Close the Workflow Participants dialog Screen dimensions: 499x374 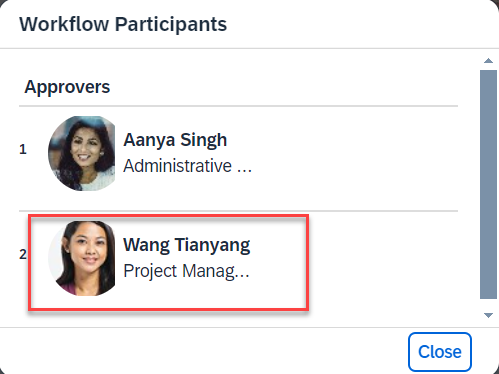coord(440,352)
